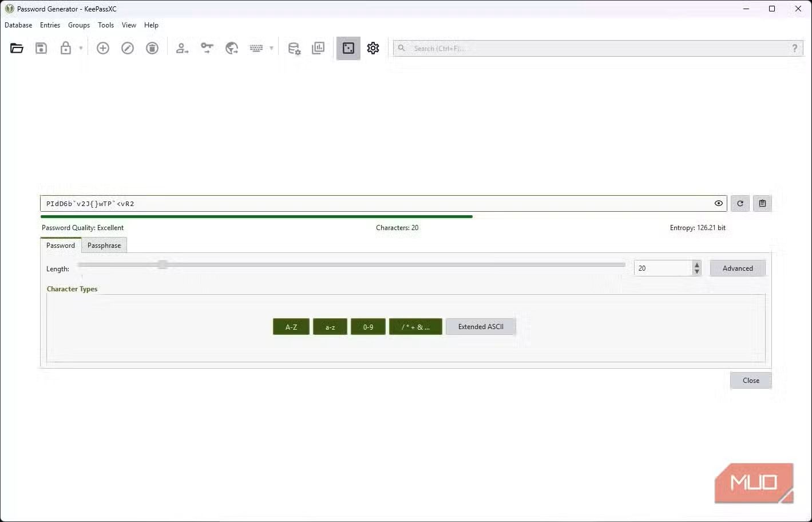This screenshot has height=522, width=812.
Task: Enable Extended ASCII characters
Action: pyautogui.click(x=481, y=327)
